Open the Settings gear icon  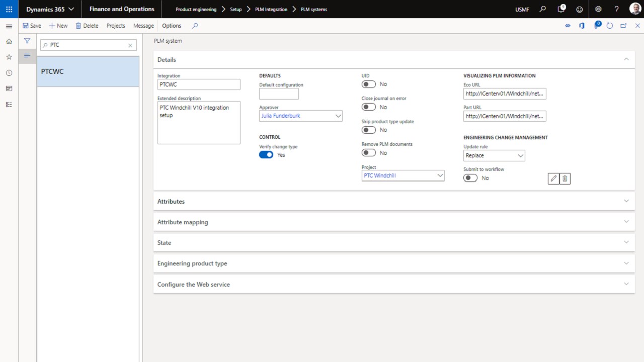pos(598,9)
